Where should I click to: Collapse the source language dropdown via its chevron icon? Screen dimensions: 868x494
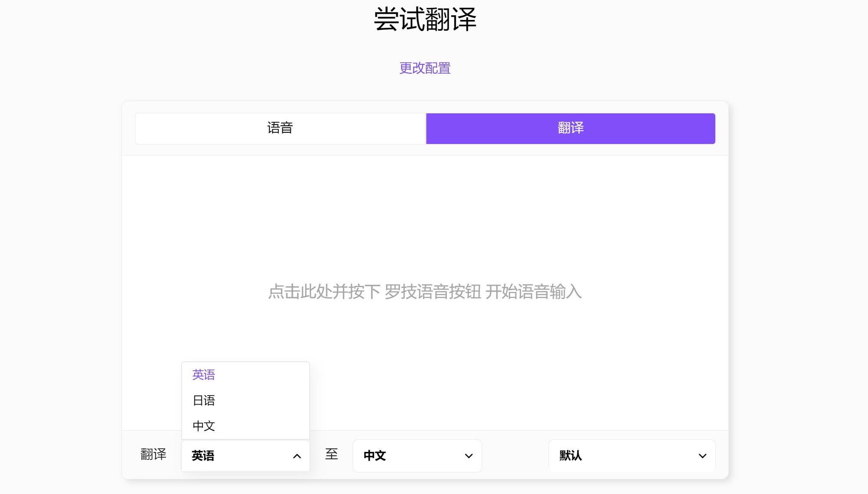pos(297,456)
